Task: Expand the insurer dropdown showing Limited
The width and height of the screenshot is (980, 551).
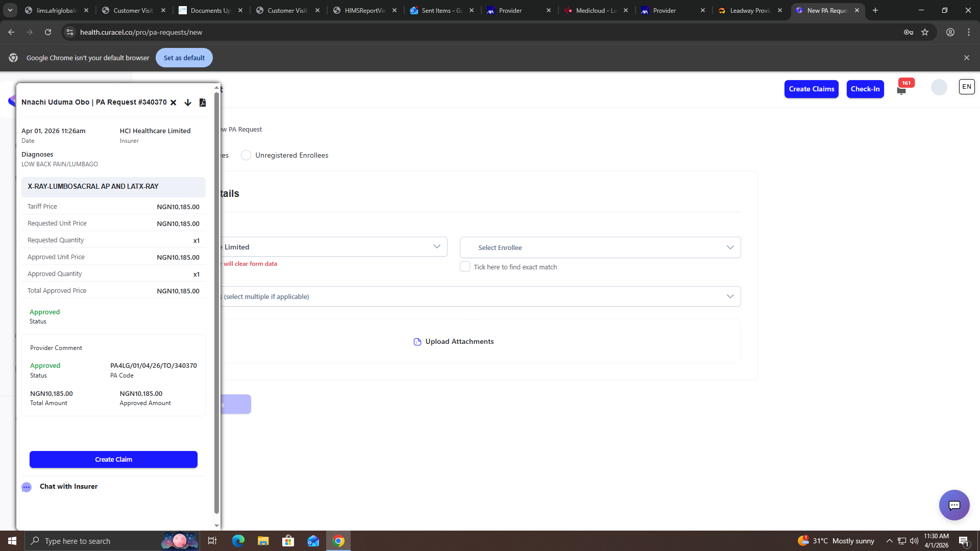Action: 332,247
